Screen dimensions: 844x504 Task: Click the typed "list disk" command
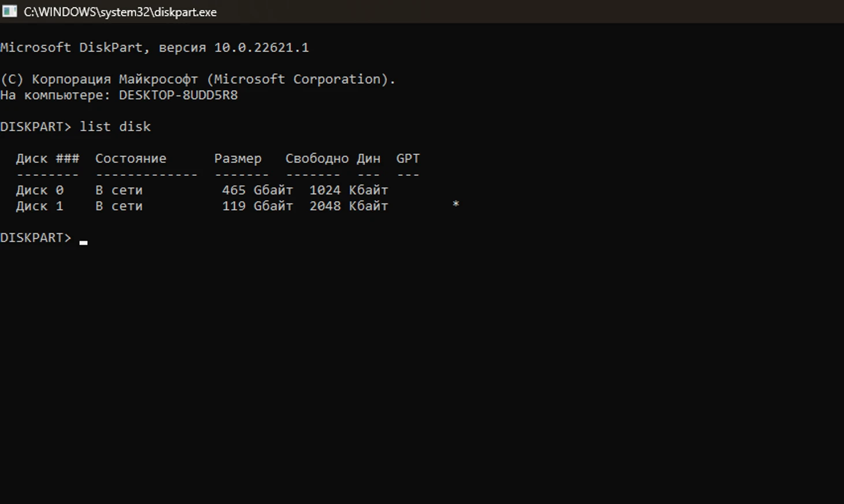pos(115,127)
